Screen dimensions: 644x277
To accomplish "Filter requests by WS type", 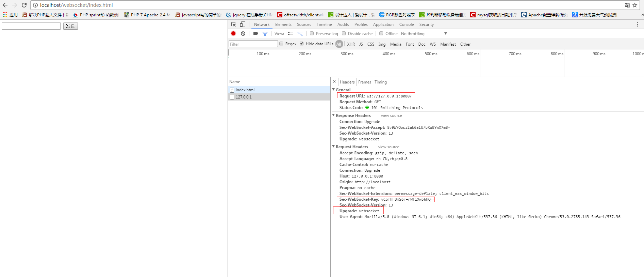I will point(433,44).
